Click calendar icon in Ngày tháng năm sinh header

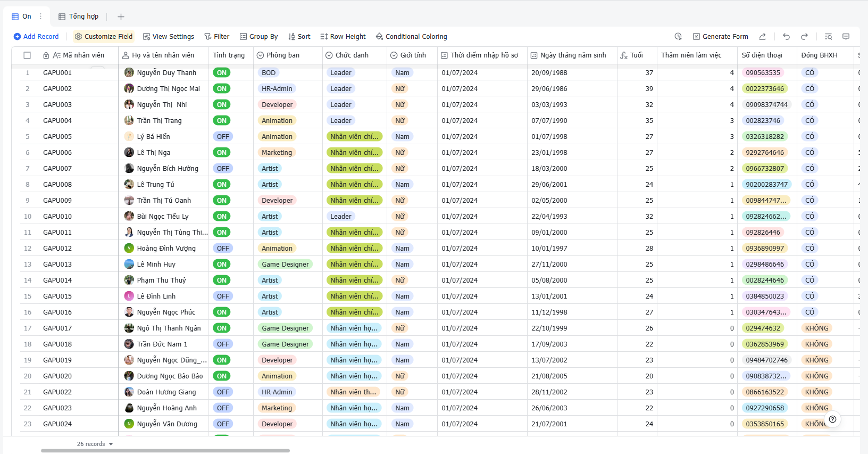[x=534, y=55]
